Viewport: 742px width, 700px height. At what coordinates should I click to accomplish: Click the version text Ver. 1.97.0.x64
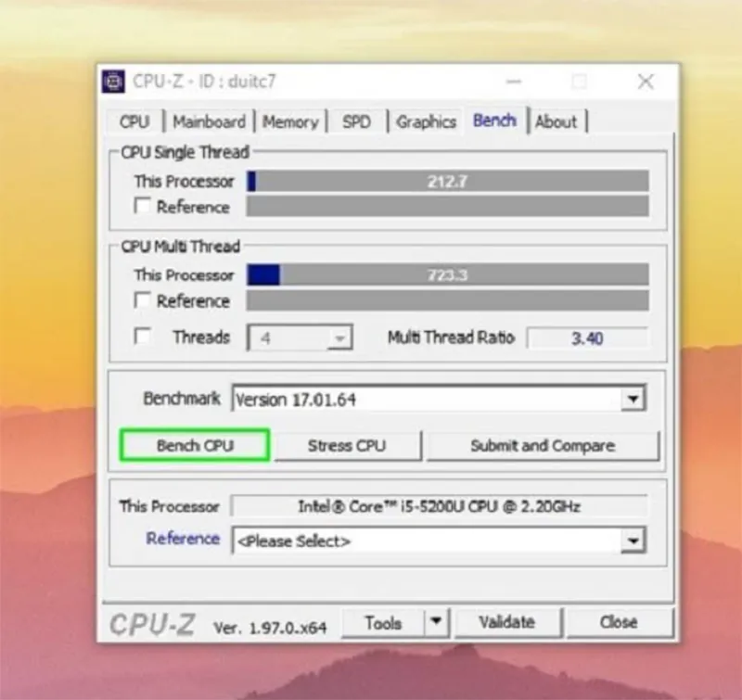coord(270,628)
